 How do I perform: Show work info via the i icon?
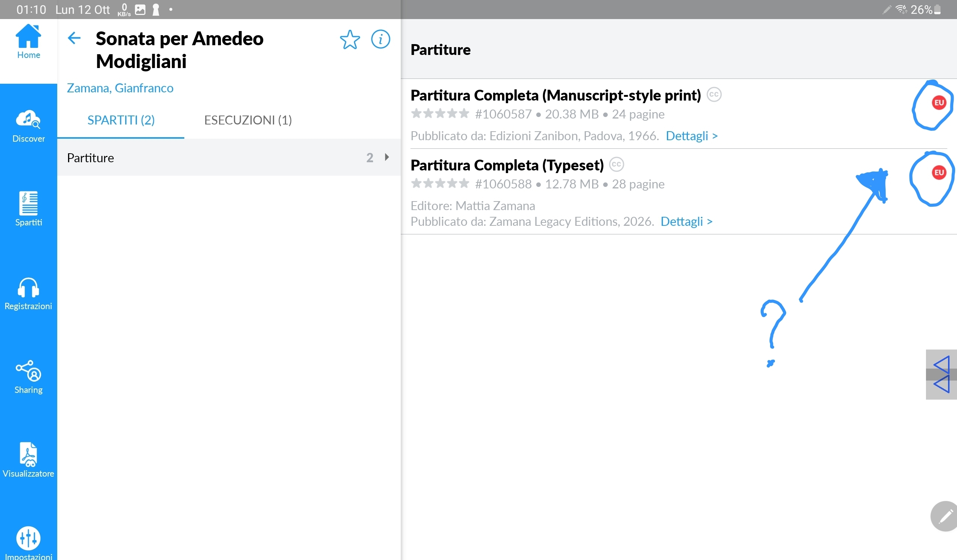click(x=381, y=39)
